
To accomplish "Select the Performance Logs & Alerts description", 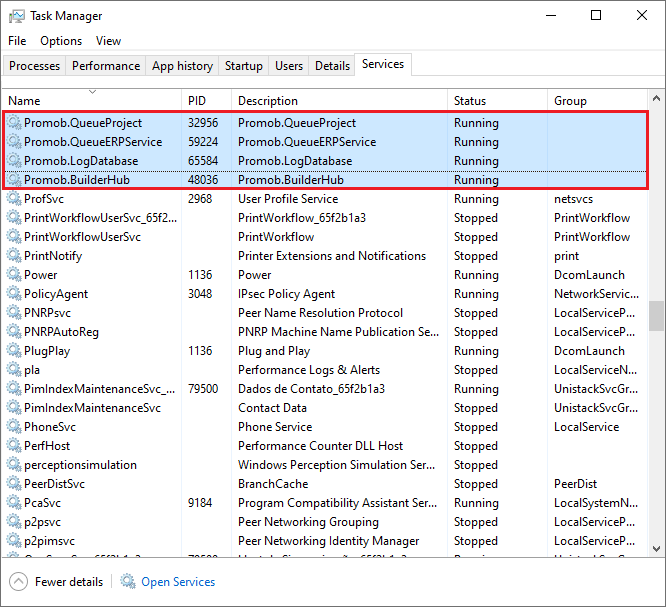I will (x=309, y=370).
